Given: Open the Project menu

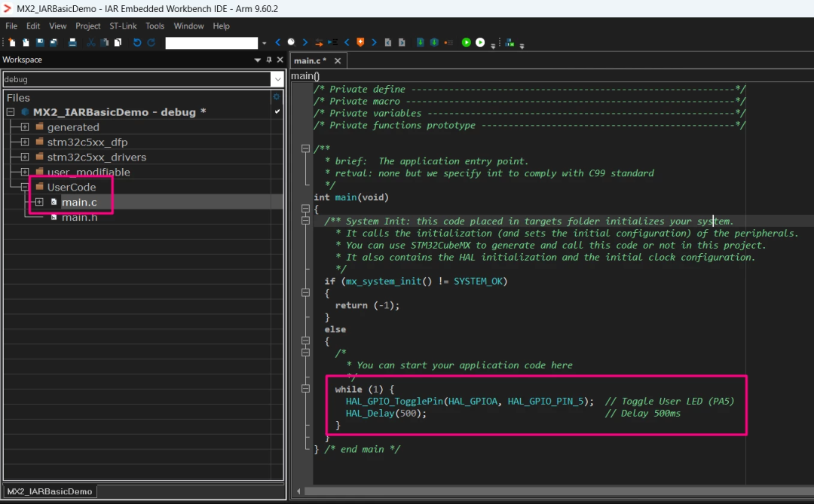Looking at the screenshot, I should [x=87, y=26].
